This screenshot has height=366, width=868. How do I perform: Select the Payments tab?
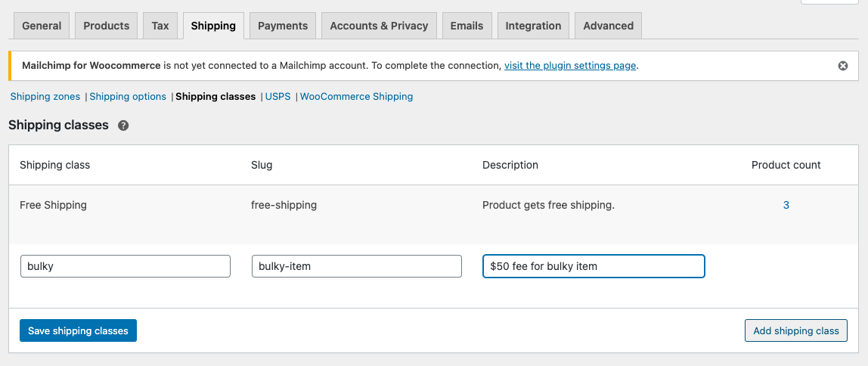click(x=283, y=26)
